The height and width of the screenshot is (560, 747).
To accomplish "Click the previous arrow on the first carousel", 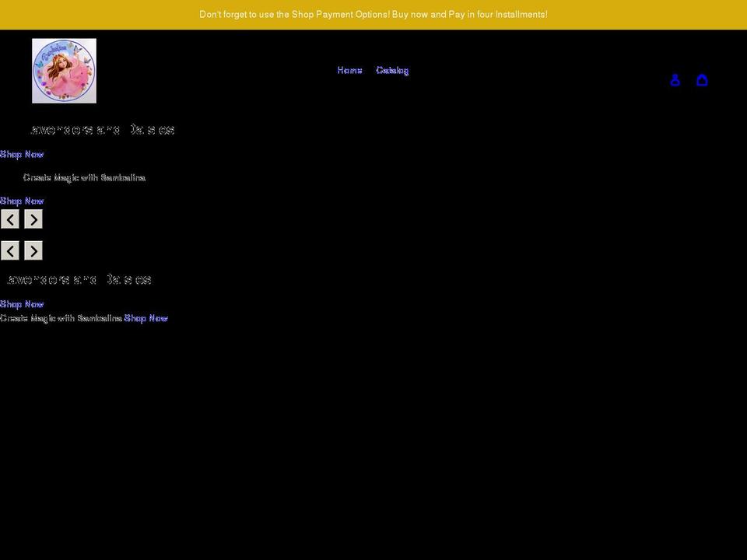I will click(10, 219).
